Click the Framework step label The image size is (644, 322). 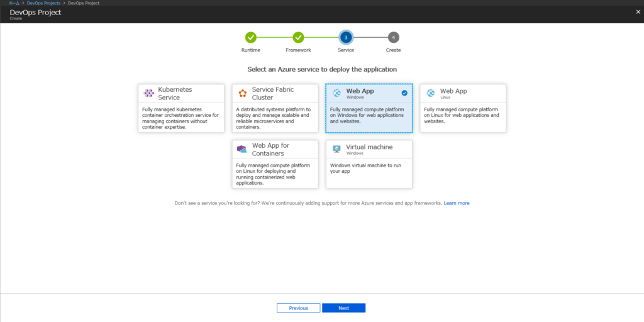298,50
